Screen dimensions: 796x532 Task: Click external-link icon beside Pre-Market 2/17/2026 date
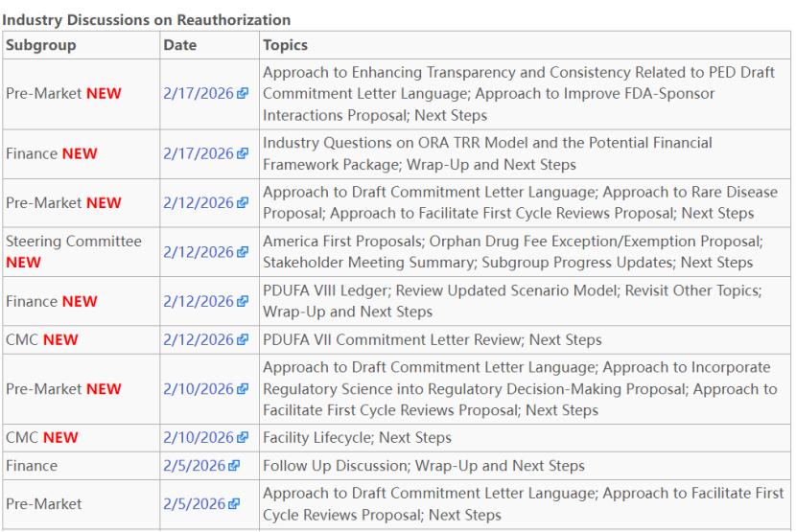[243, 97]
